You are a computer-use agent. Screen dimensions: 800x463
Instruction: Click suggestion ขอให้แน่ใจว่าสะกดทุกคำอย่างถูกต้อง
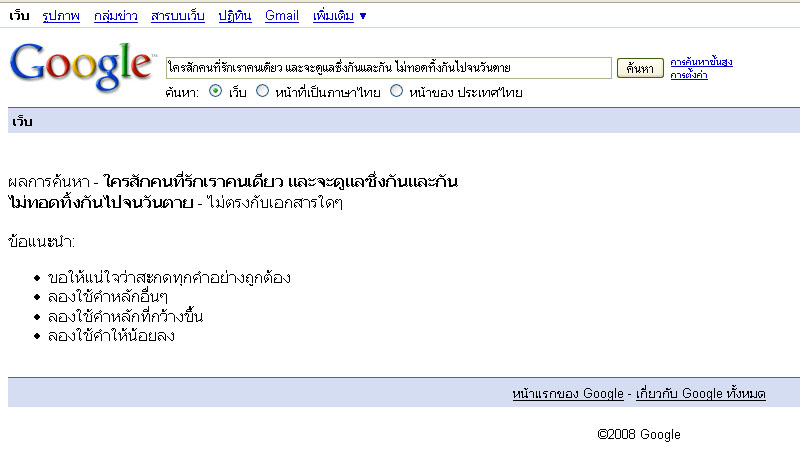pos(169,278)
